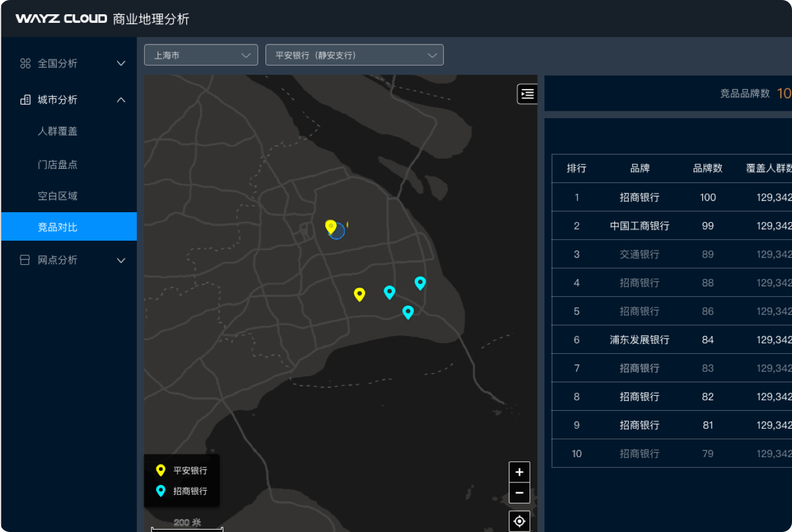Viewport: 792px width, 532px height.
Task: Click brand count 86 in rank 5 row
Action: 708,311
